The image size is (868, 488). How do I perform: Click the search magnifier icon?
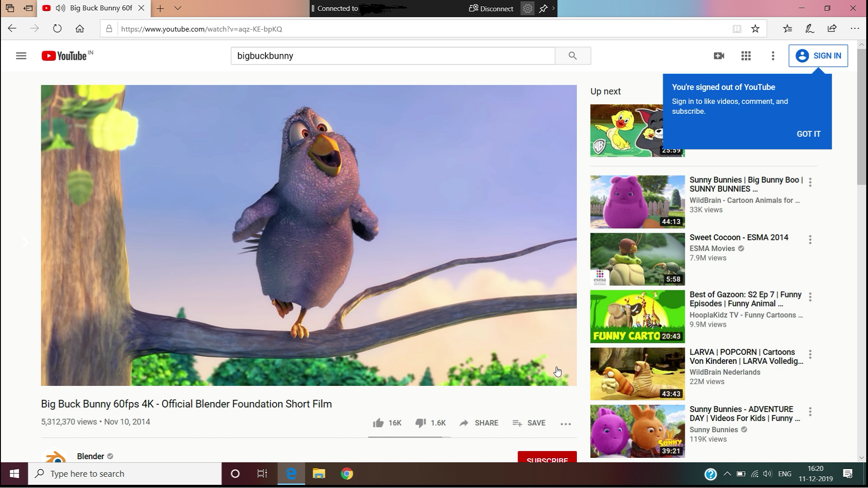[x=572, y=56]
